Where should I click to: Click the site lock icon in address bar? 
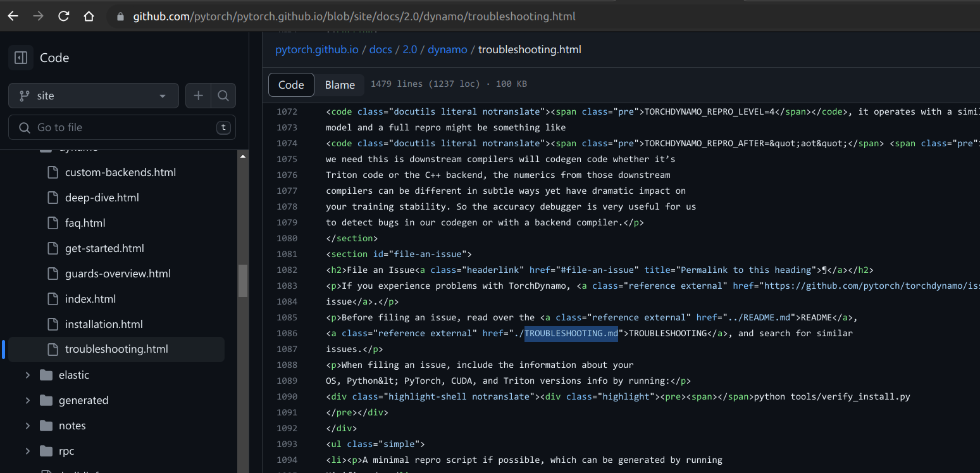120,16
